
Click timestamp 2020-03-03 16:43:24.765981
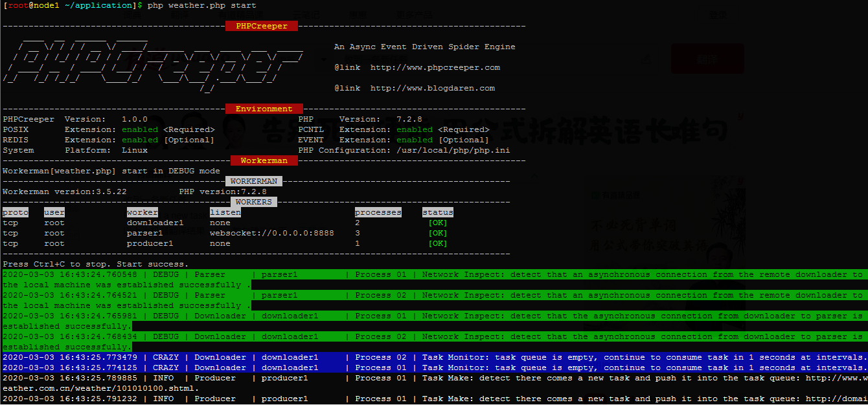coord(70,316)
